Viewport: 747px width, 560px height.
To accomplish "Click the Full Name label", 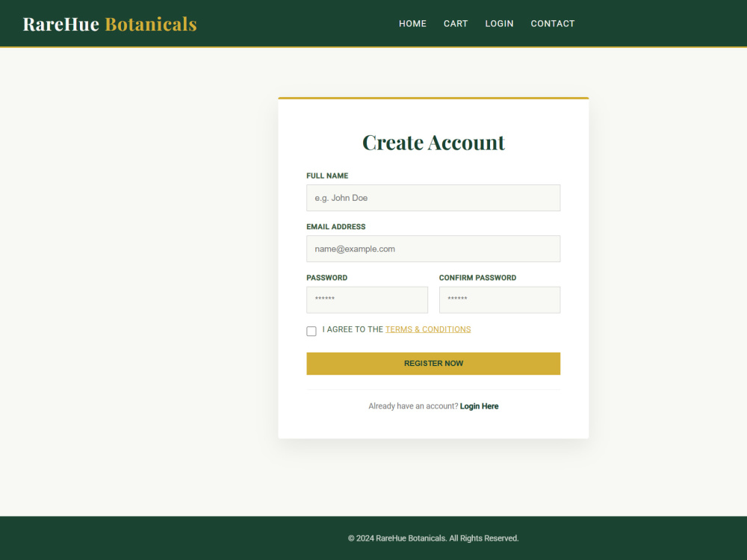I will (327, 175).
